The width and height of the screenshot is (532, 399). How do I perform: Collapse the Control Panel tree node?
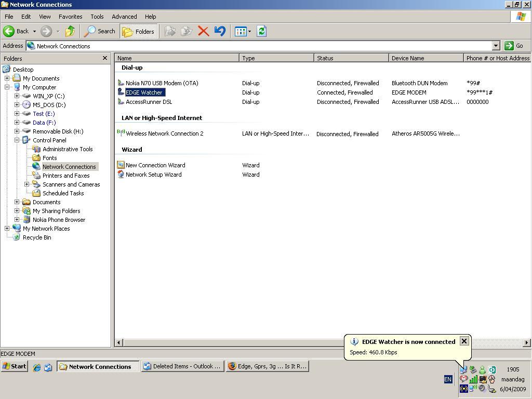(x=17, y=140)
